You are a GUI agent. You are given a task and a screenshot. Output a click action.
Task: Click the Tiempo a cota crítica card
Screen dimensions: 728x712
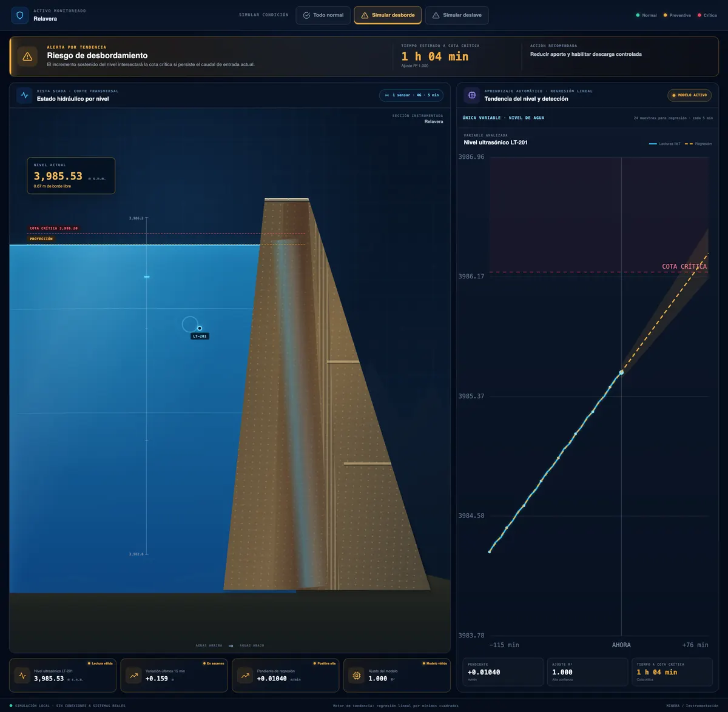(672, 672)
